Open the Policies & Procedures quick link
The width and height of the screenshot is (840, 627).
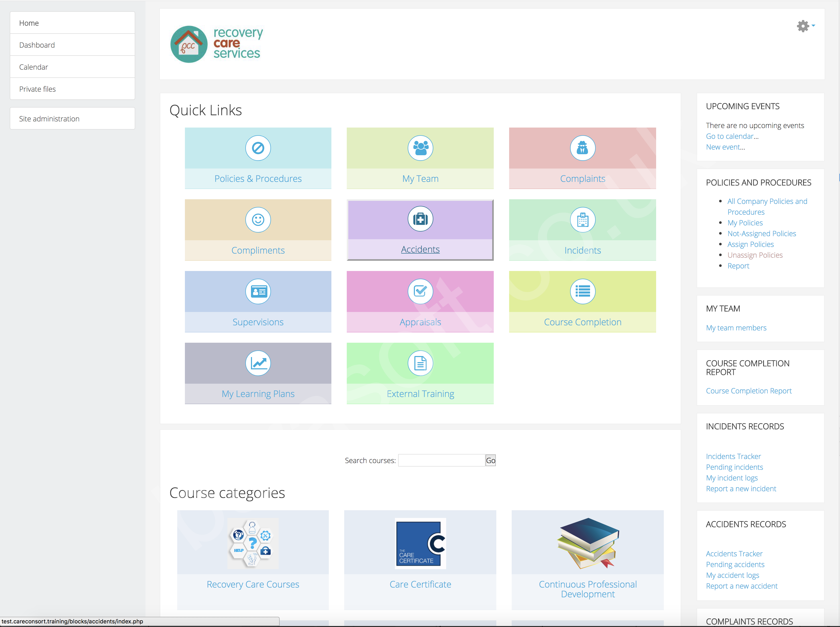tap(258, 179)
